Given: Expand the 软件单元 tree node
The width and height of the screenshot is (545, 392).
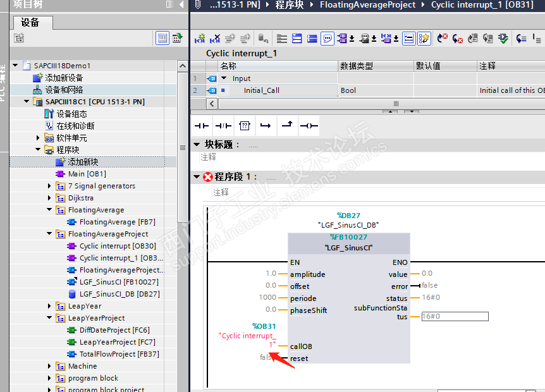Looking at the screenshot, I should point(38,138).
